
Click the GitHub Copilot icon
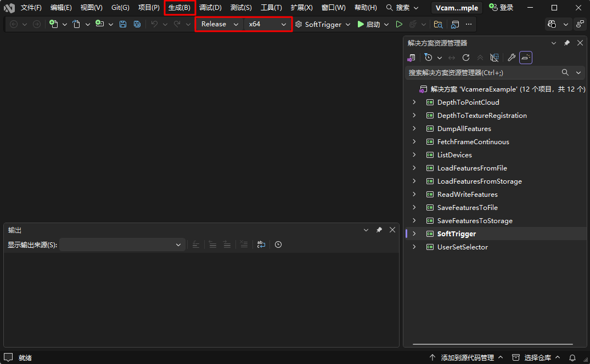click(x=552, y=25)
